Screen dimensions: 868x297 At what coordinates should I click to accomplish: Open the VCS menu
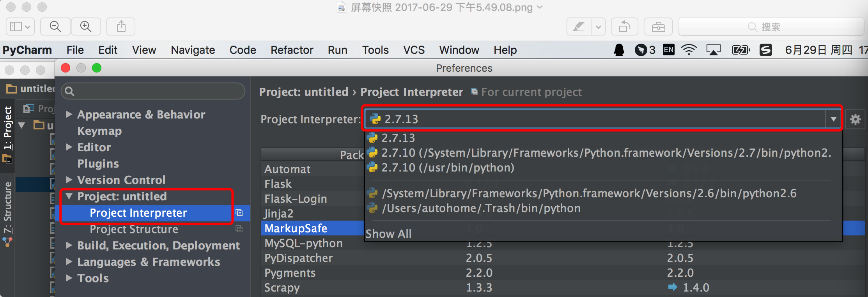click(x=414, y=50)
